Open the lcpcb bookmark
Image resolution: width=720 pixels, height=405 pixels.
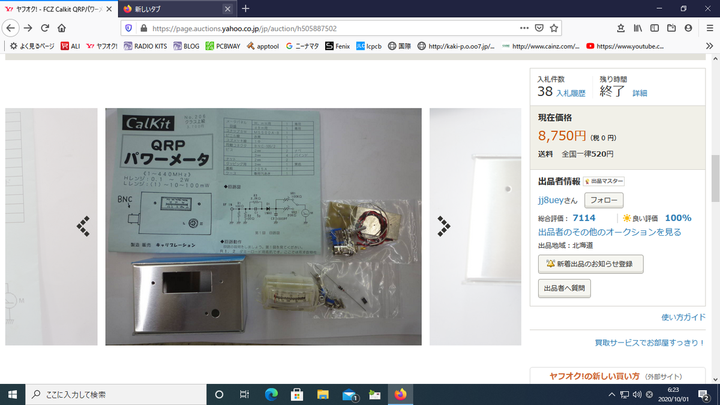[x=369, y=46]
